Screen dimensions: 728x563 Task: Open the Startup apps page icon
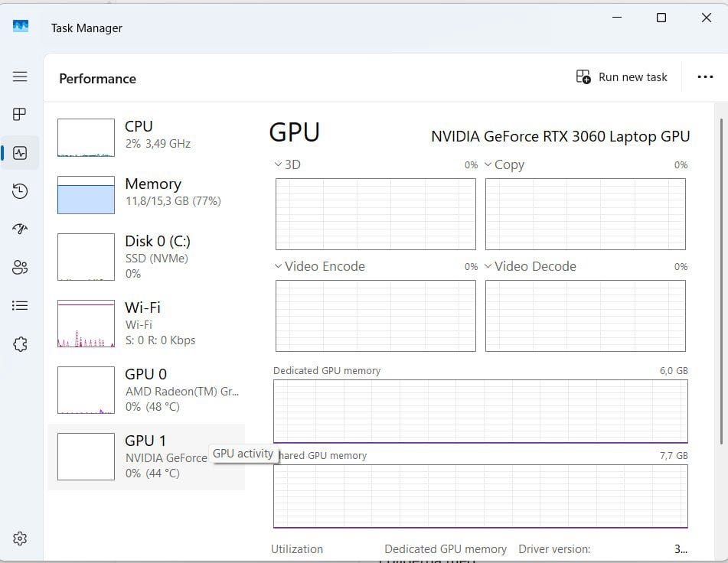20,229
